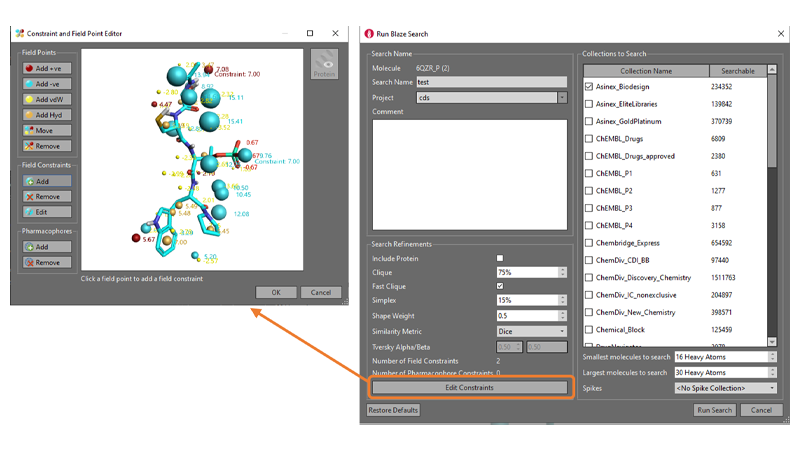
Task: Check the ChemDiv_New_Chemistry collection
Action: pos(589,312)
